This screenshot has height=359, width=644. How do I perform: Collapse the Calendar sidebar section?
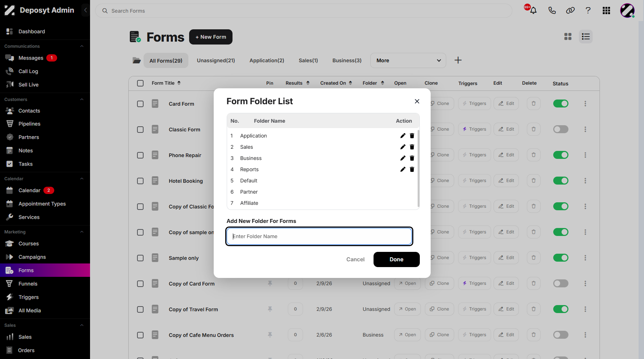click(82, 179)
